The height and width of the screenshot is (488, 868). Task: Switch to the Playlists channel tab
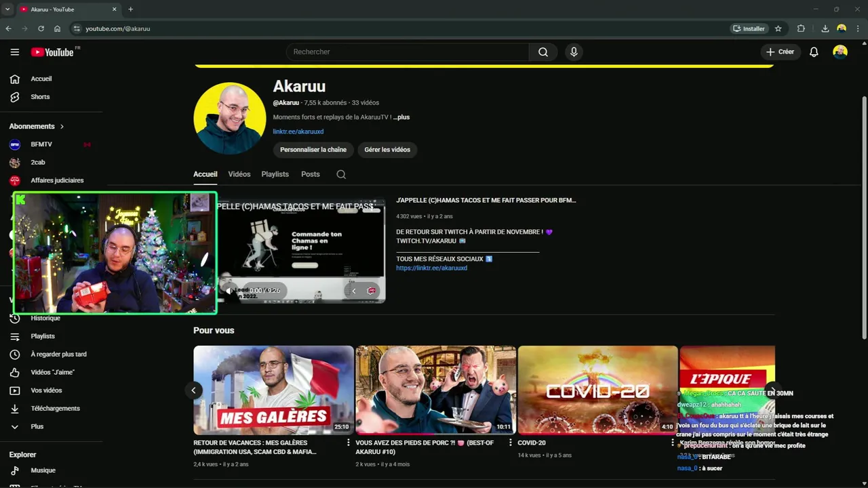click(x=275, y=174)
